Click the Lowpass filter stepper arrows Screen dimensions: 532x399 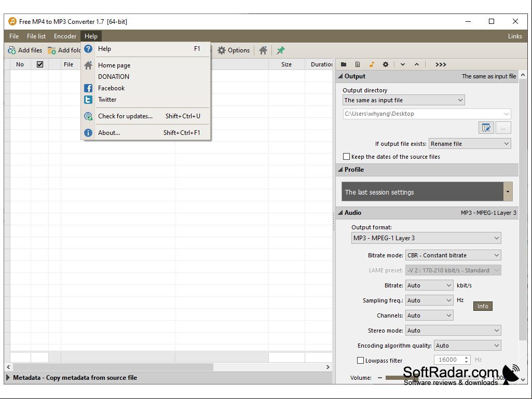pos(467,360)
